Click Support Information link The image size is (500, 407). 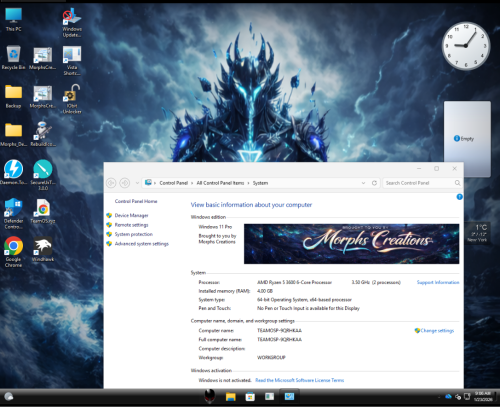(x=438, y=282)
